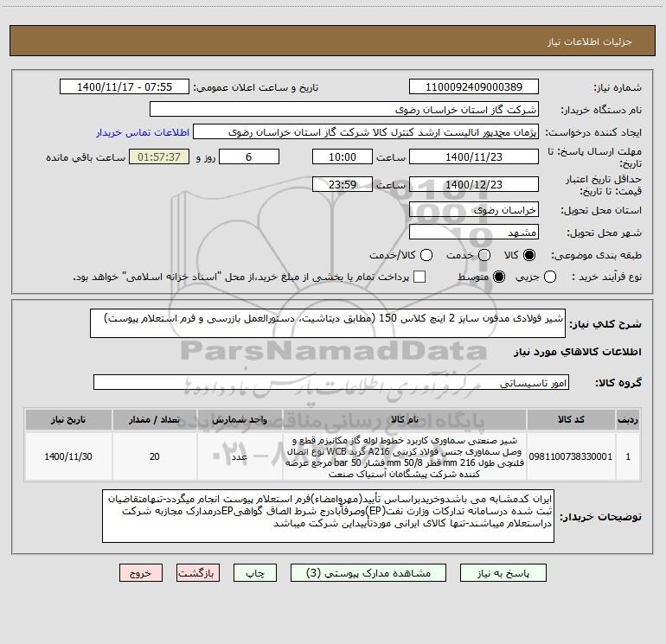
Task: Open مشاهده مدارک پیوستی (3) button
Action: [368, 573]
